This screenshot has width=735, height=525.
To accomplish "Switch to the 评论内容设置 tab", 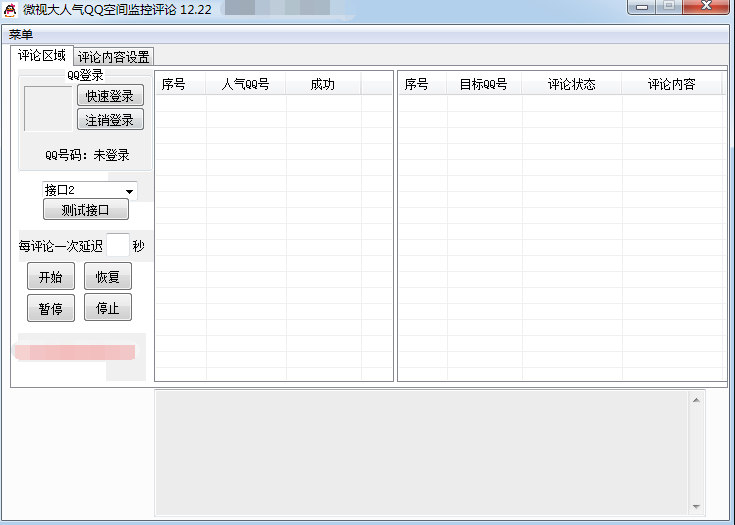I will pos(113,57).
